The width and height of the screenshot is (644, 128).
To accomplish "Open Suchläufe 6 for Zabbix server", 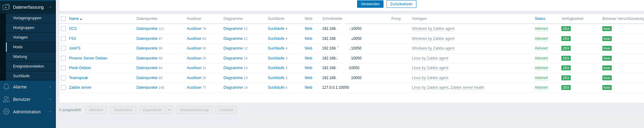I will [x=276, y=88].
